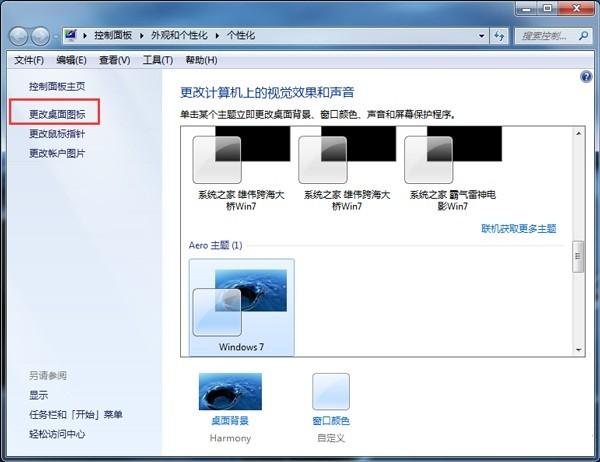This screenshot has width=600, height=462.
Task: Expand the arrow after 控制面板 breadcrumb
Action: (142, 36)
